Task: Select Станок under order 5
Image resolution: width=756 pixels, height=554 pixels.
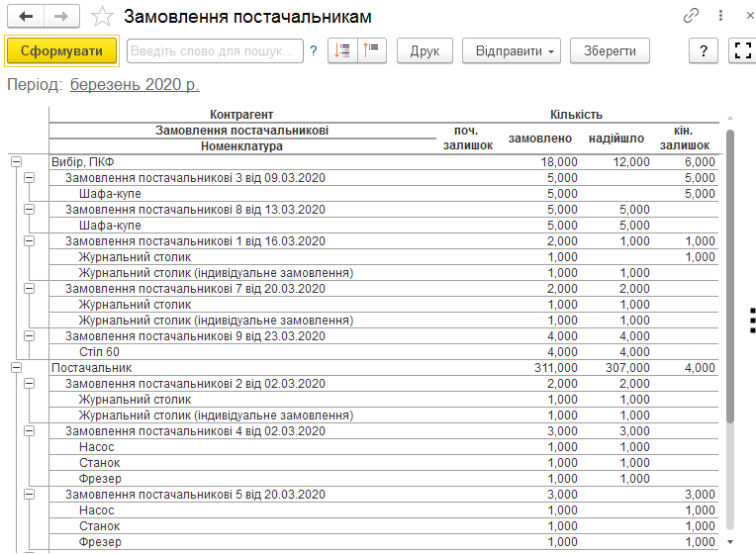Action: pyautogui.click(x=99, y=526)
